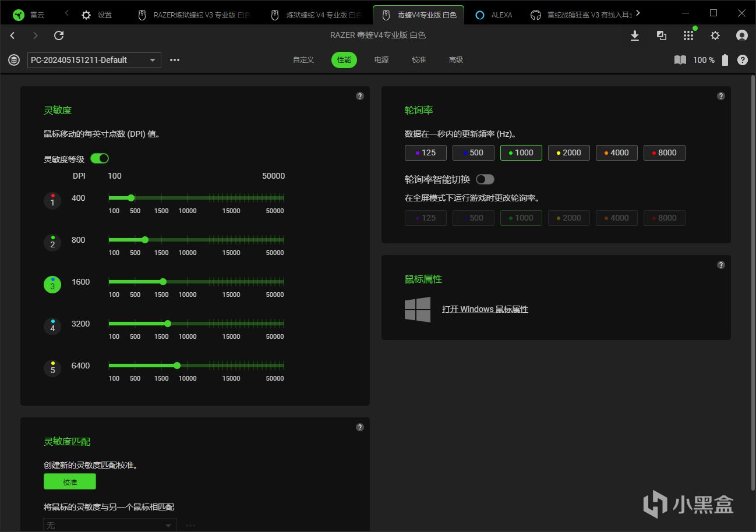
Task: Click the overlapping windows icon beside download
Action: (662, 36)
